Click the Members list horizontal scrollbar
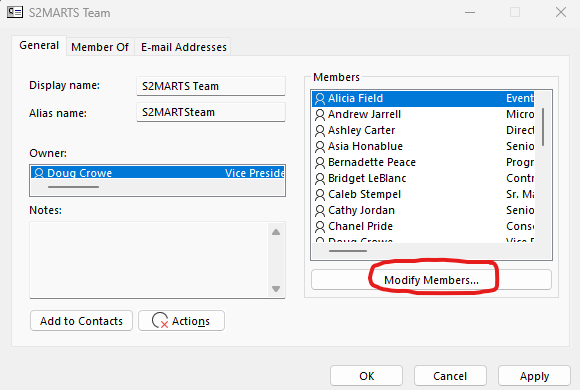580x390 pixels. coord(348,251)
